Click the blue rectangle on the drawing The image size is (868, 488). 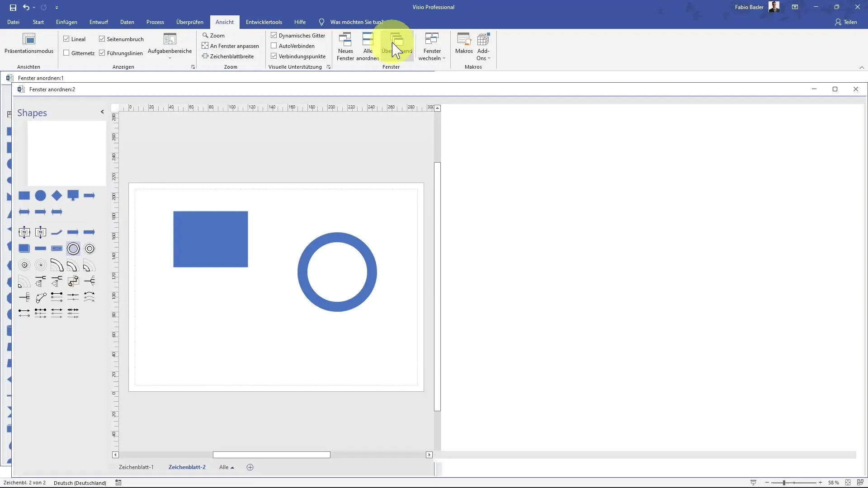click(x=211, y=239)
